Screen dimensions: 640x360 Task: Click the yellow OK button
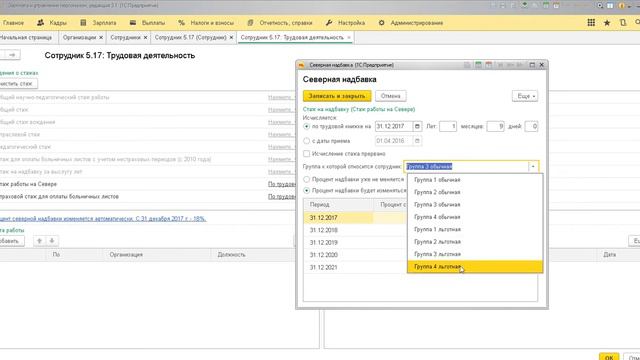609,357
